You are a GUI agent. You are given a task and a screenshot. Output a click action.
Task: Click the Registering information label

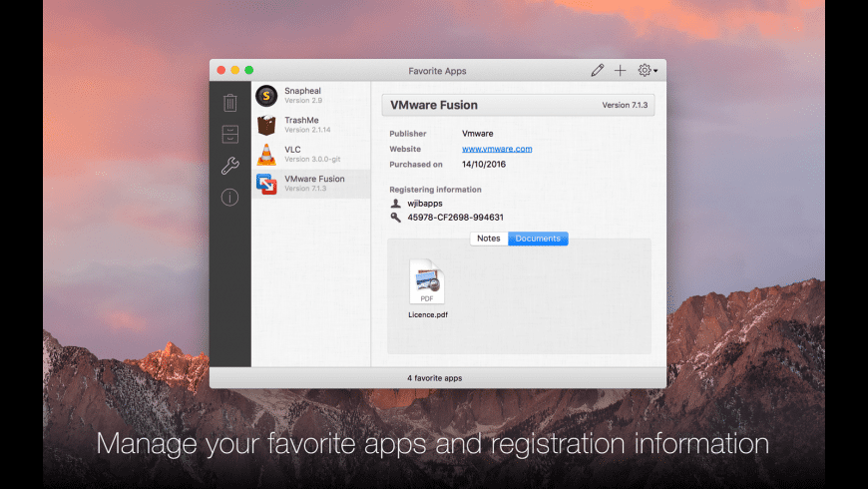coord(435,190)
